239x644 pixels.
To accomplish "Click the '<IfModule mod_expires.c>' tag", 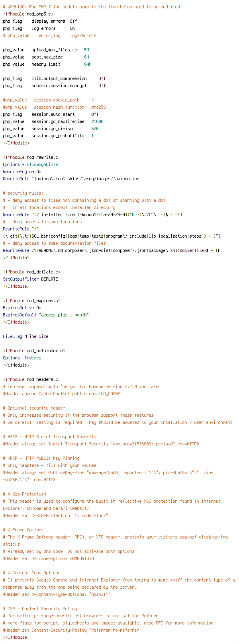I will 31,301.
